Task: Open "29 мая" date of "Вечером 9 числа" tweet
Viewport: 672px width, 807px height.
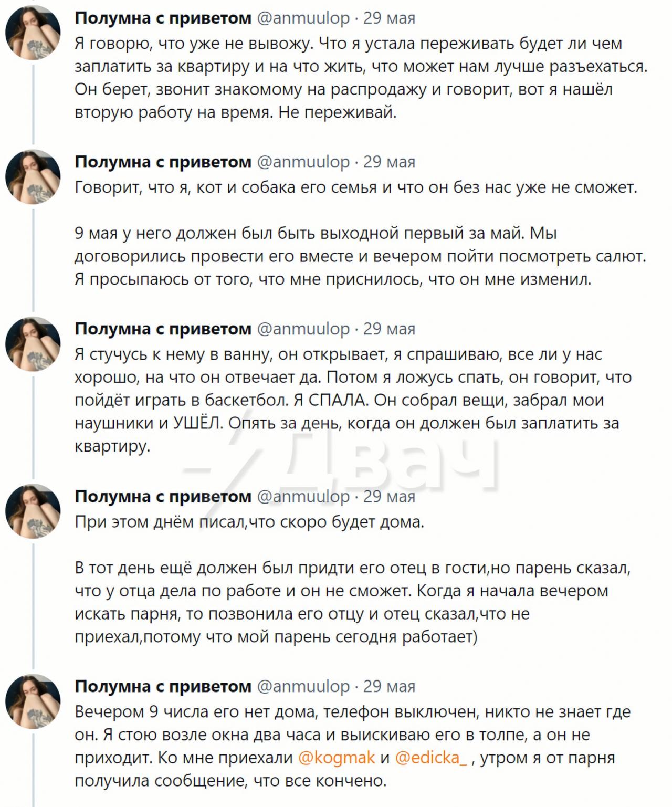Action: coord(389,687)
